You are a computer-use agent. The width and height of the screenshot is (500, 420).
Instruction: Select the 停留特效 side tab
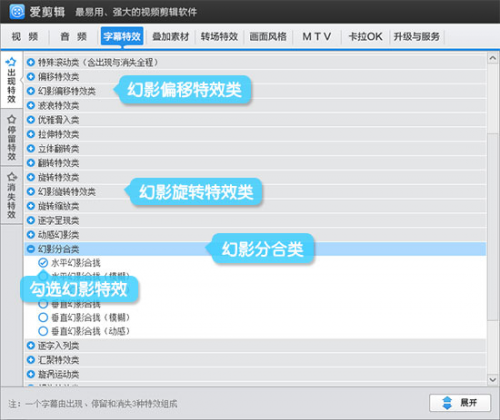click(11, 137)
